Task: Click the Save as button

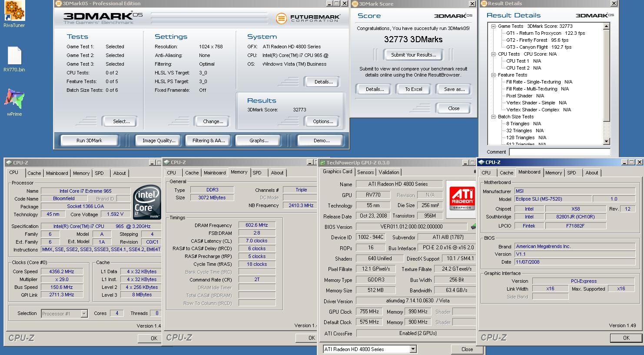Action: (x=454, y=89)
